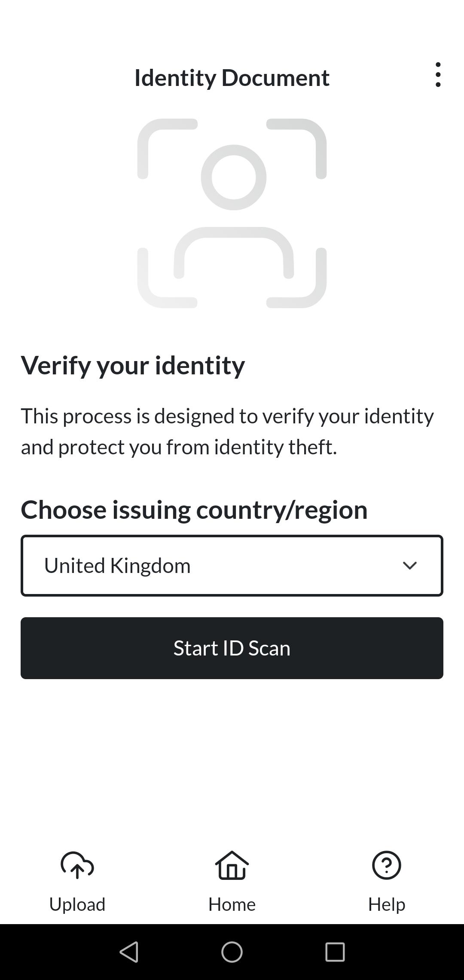Click the head circle in scan illustration
Screen dimensions: 464x980
[234, 177]
